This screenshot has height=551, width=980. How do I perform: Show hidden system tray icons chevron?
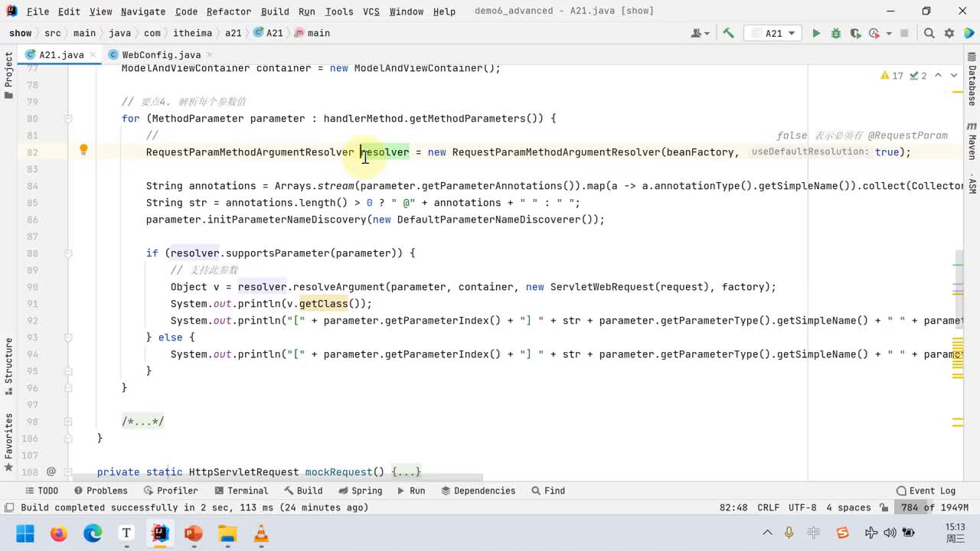pos(767,533)
